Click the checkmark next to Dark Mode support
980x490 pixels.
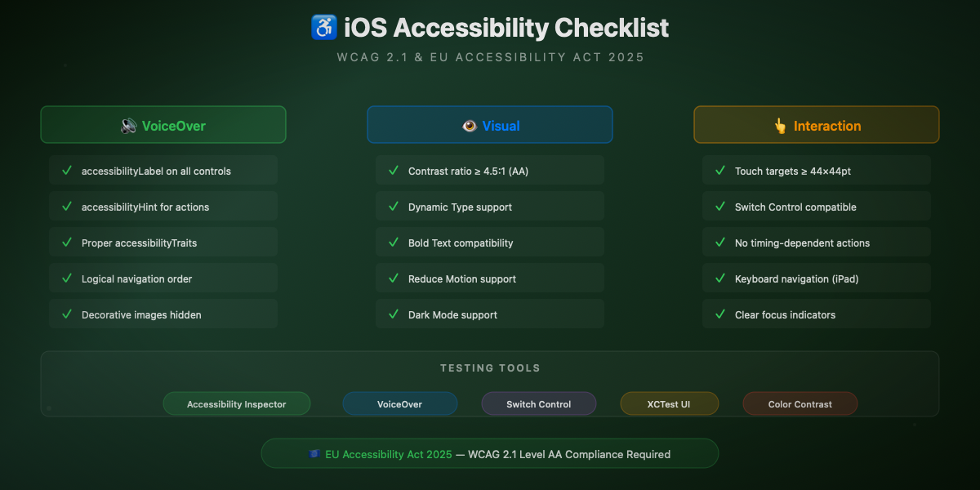[393, 314]
